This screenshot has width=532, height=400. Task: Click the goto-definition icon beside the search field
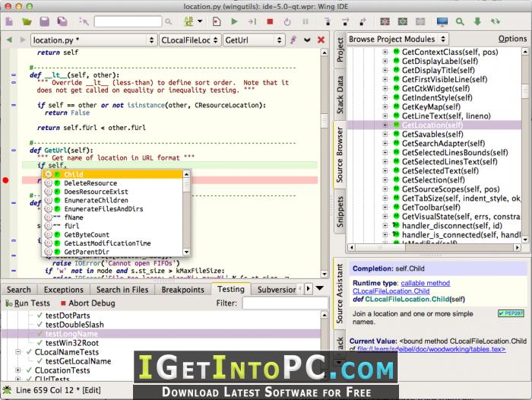[84, 22]
